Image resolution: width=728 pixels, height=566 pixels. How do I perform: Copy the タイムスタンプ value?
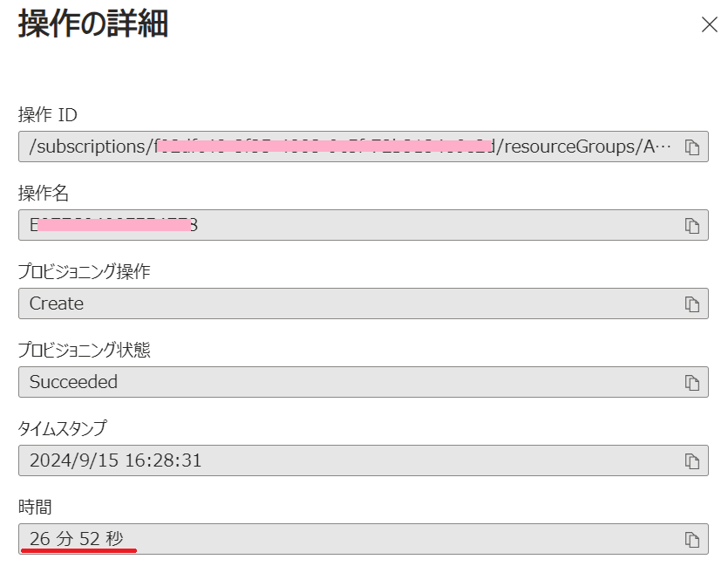pyautogui.click(x=691, y=461)
